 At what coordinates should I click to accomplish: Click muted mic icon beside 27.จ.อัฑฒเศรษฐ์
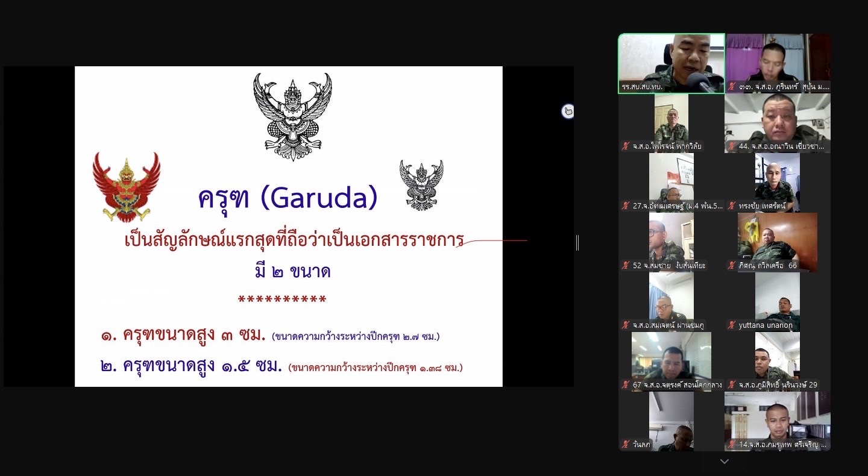click(626, 205)
